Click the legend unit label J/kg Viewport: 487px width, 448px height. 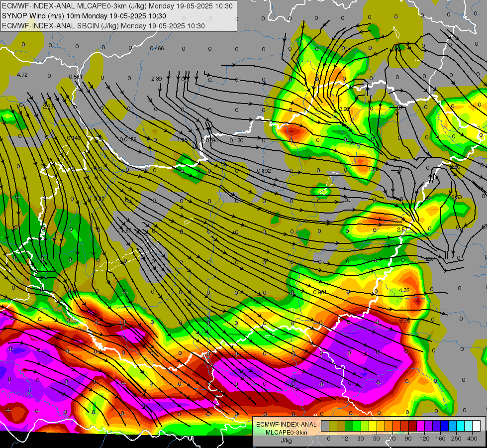pyautogui.click(x=287, y=441)
